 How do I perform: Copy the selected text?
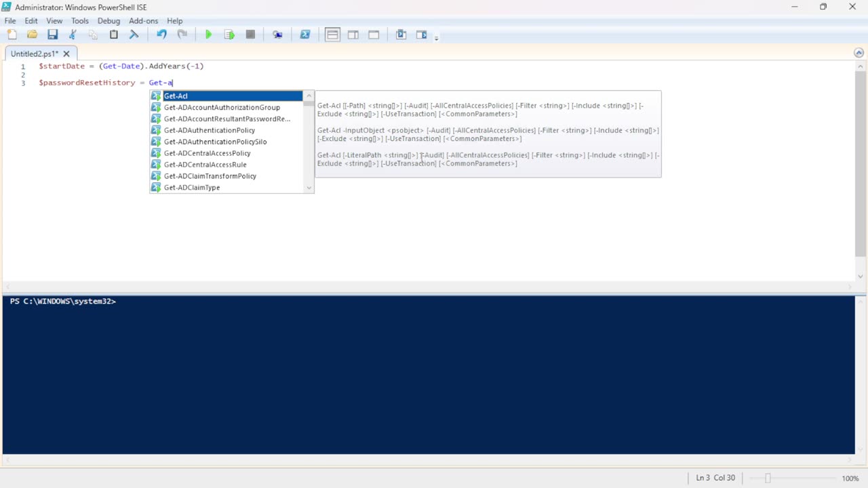pos(93,35)
